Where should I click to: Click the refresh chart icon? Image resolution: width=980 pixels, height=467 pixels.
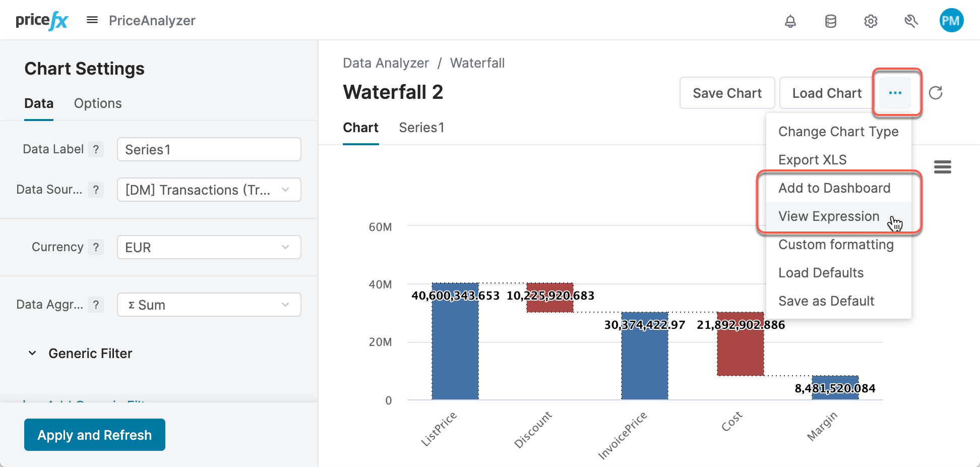[x=936, y=93]
